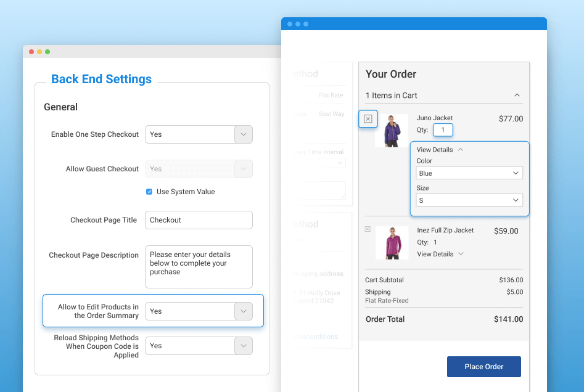Click the Qty input for Juno Jacket
This screenshot has width=584, height=392.
[x=442, y=130]
